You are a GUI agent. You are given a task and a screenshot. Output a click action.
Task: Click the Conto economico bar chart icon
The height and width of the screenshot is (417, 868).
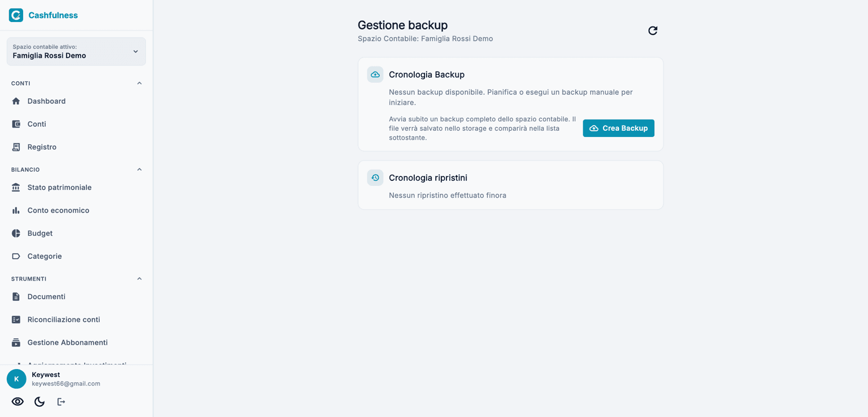(x=16, y=210)
